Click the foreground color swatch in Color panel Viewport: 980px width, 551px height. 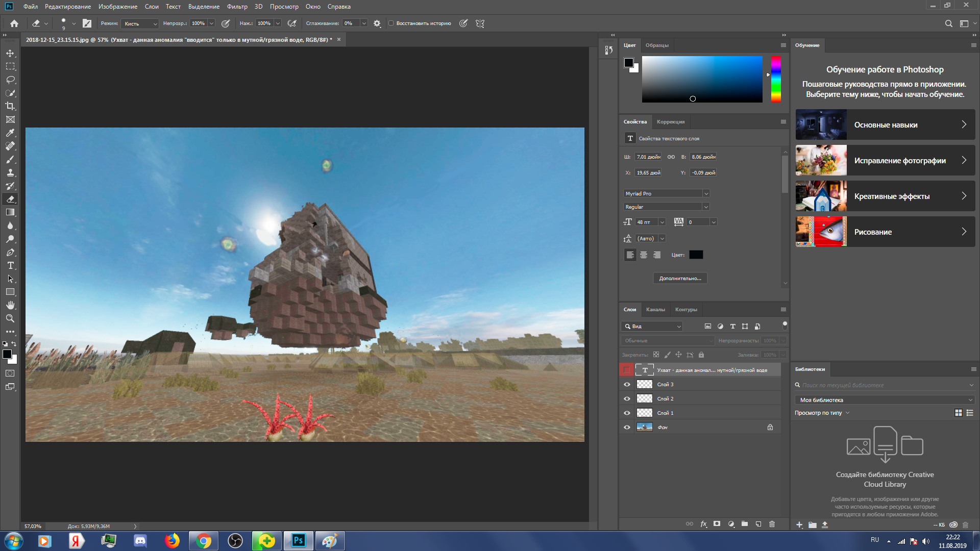click(x=629, y=63)
